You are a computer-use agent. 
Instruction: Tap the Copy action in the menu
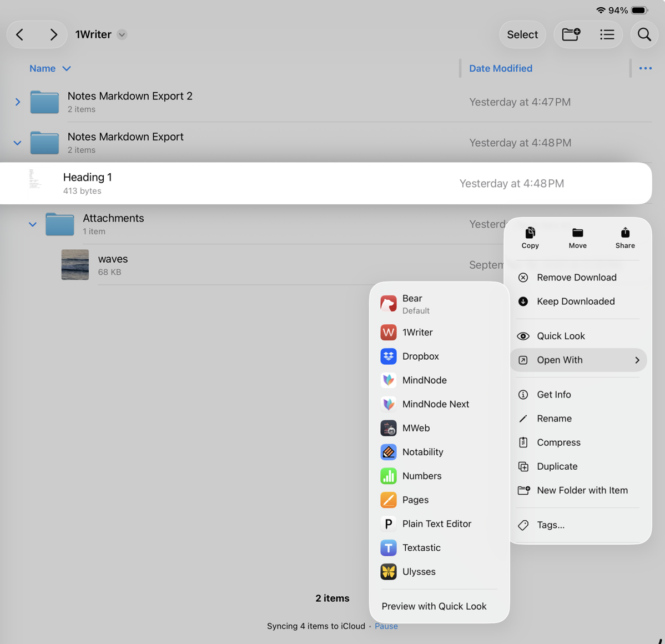(x=530, y=238)
